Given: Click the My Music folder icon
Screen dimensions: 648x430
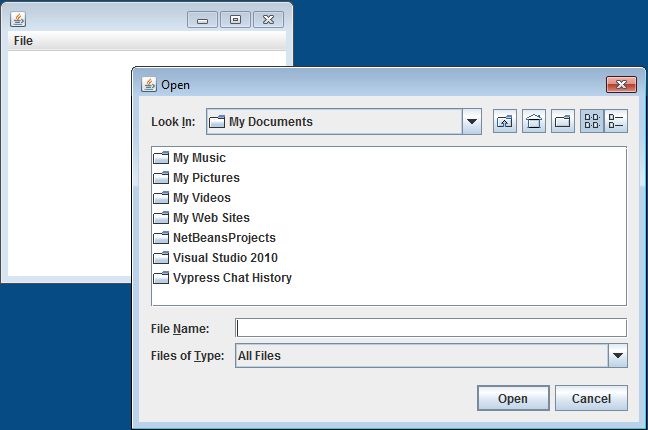Looking at the screenshot, I should pos(161,158).
